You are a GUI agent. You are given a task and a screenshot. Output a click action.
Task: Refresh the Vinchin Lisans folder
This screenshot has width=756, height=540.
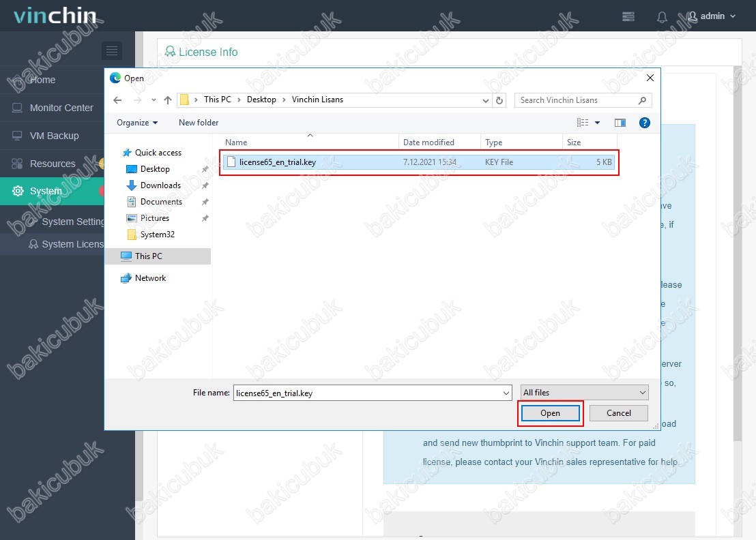[x=499, y=100]
